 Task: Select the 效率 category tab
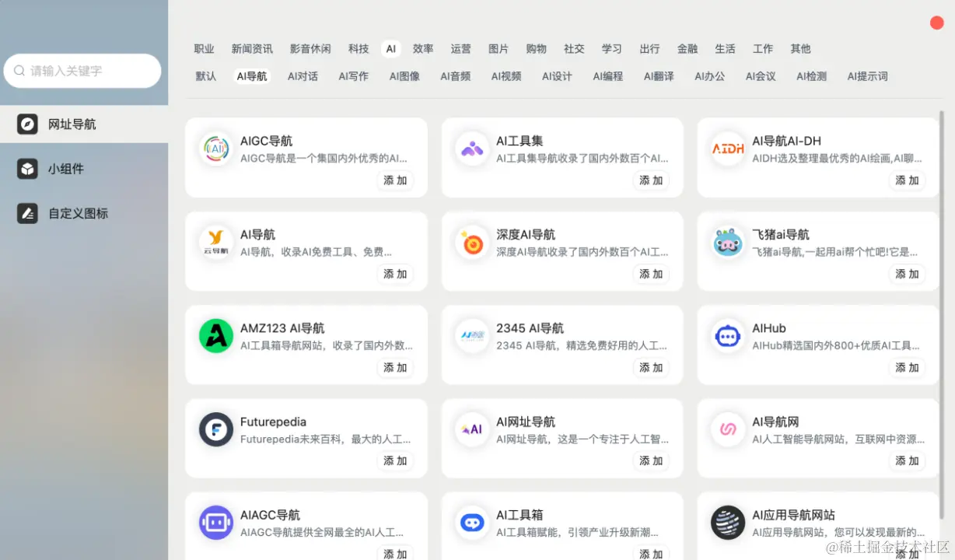click(x=423, y=49)
